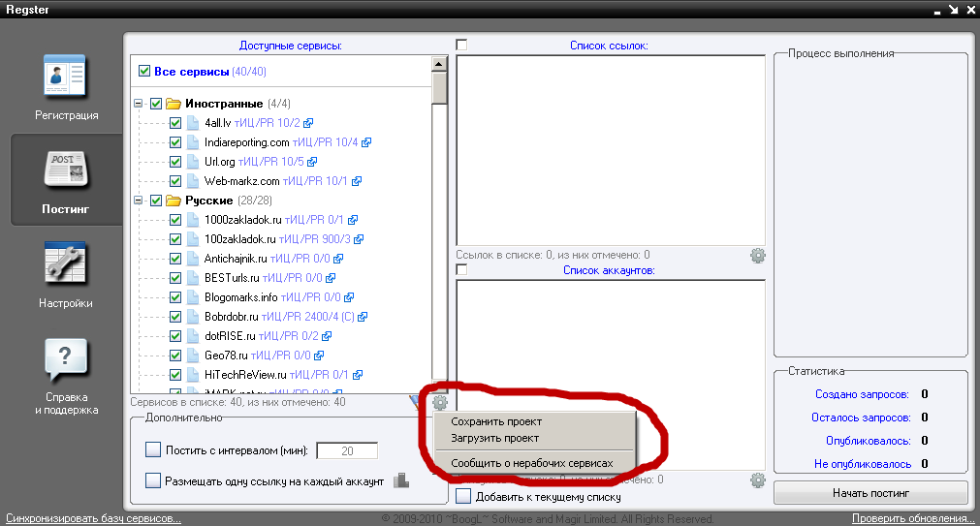The image size is (980, 526).
Task: Click the bar chart icon beside account option
Action: tap(401, 480)
